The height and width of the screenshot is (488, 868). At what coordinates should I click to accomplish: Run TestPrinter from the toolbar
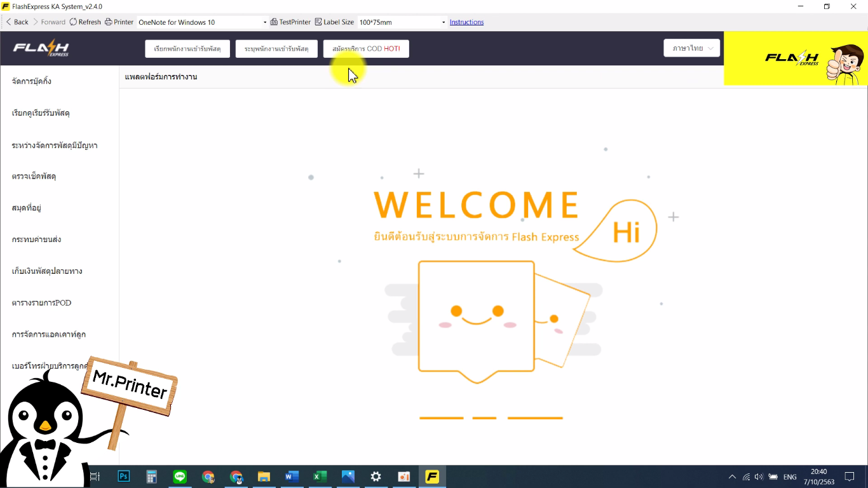click(x=290, y=22)
